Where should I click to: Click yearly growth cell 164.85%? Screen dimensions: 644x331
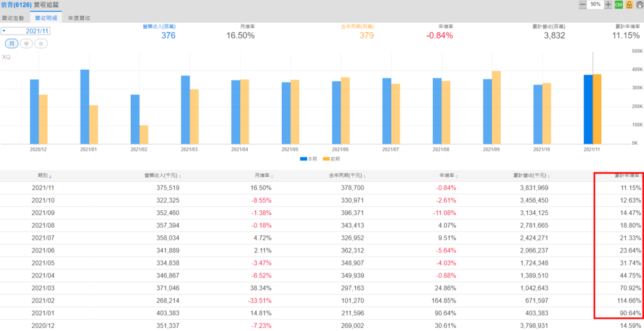pos(445,301)
